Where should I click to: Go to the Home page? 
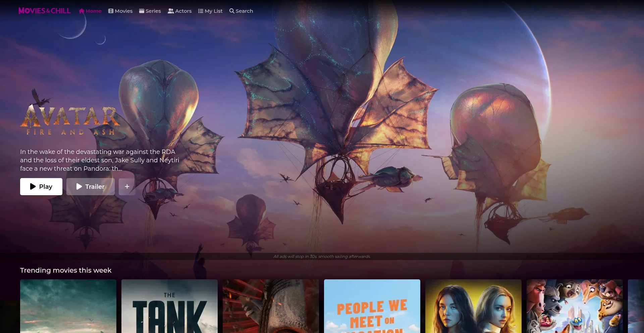click(x=90, y=11)
